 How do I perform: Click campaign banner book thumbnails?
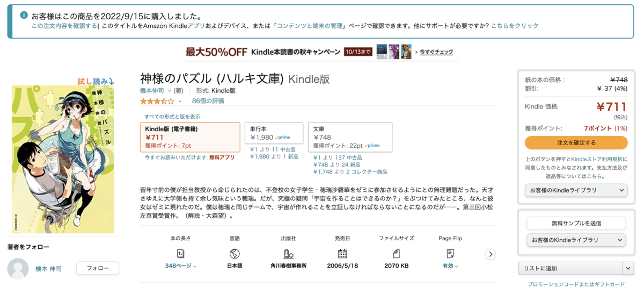tap(394, 52)
